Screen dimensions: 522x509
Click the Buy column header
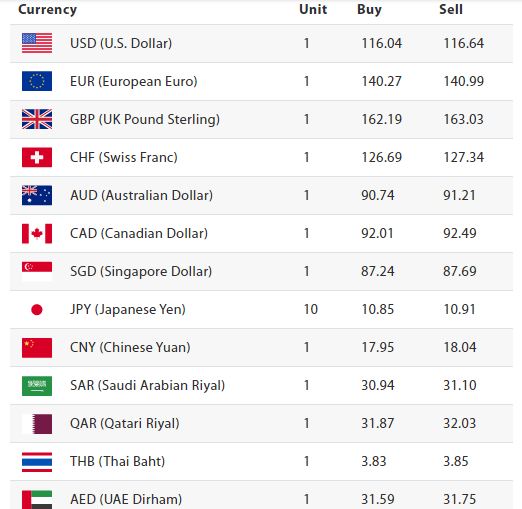(369, 9)
